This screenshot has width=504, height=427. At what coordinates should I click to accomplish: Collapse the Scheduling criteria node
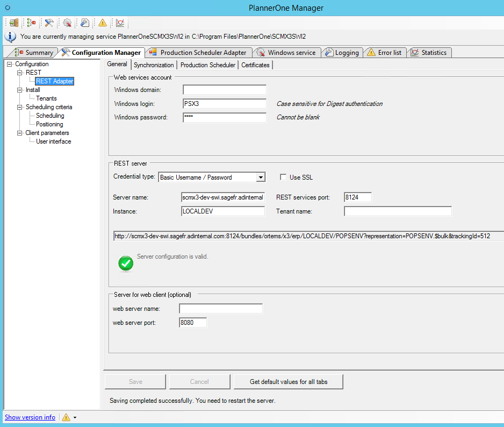[19, 107]
